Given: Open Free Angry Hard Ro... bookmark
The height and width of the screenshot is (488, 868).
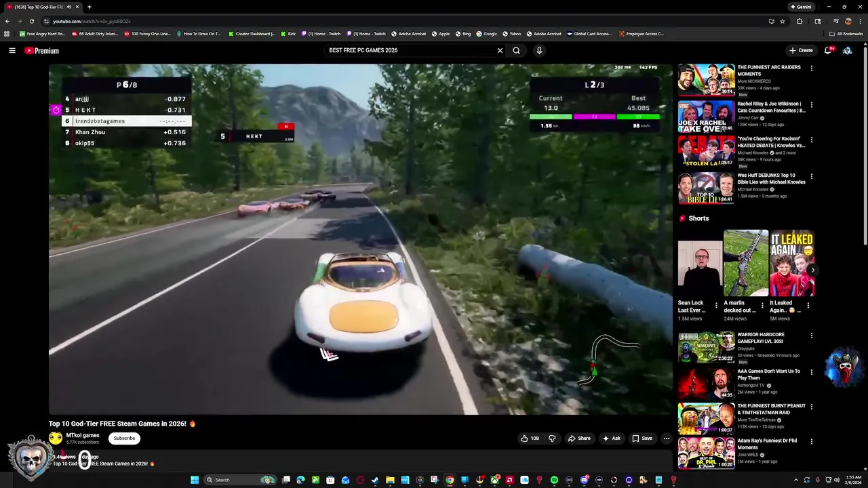Looking at the screenshot, I should pyautogui.click(x=42, y=33).
